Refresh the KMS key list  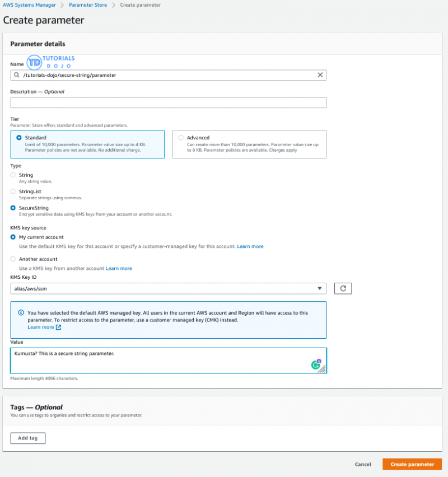pyautogui.click(x=343, y=288)
